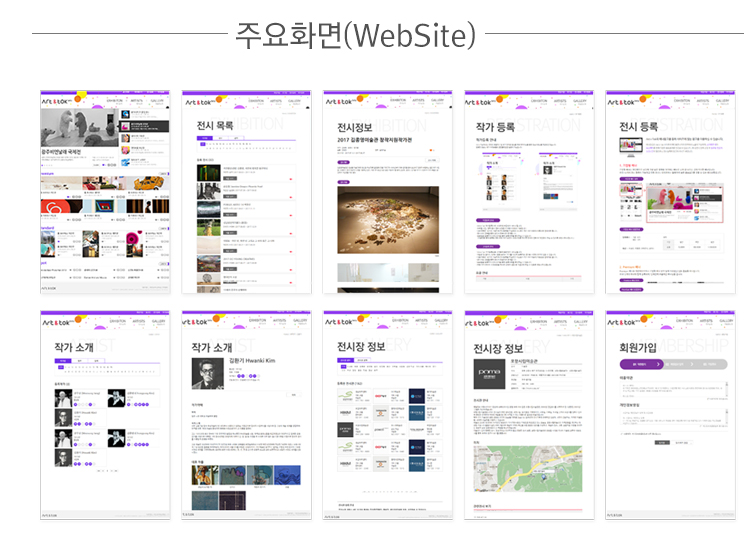Click the Art&tok logo on the 작가 등록 page
Screen dimensions: 744x559
pos(480,100)
